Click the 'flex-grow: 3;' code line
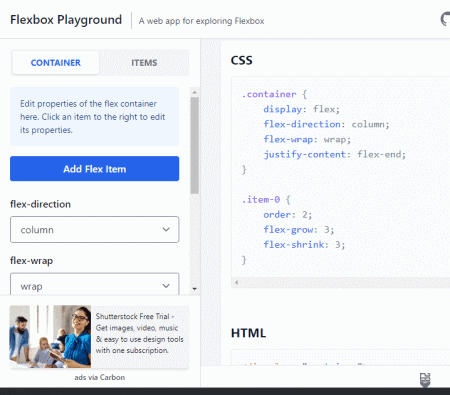The height and width of the screenshot is (395, 450). click(299, 230)
